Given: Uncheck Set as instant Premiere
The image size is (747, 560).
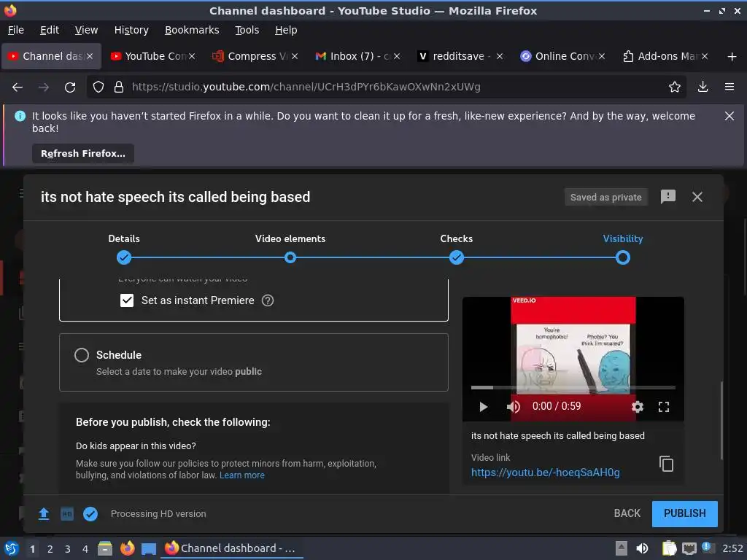Looking at the screenshot, I should 127,300.
